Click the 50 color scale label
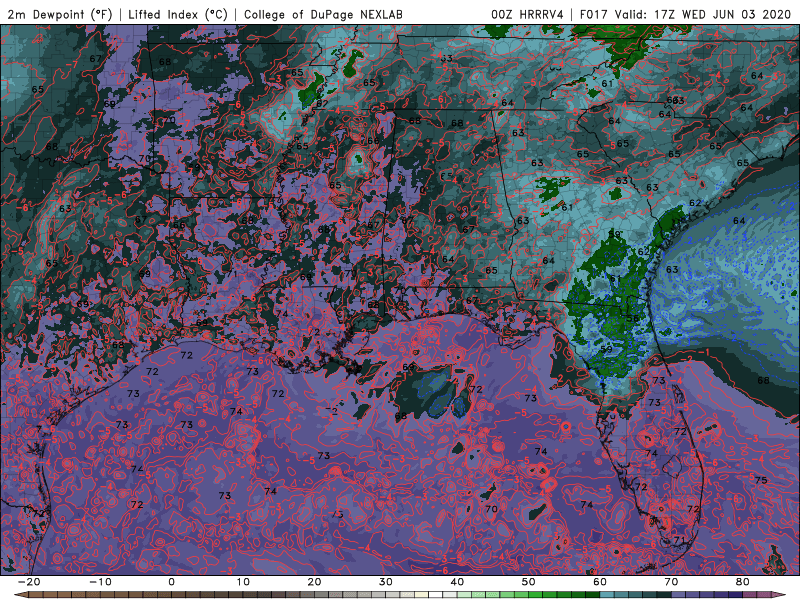Image resolution: width=800 pixels, height=600 pixels. click(x=529, y=582)
